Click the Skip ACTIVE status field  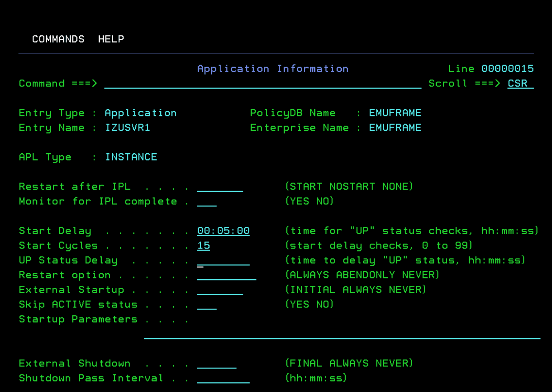(207, 305)
